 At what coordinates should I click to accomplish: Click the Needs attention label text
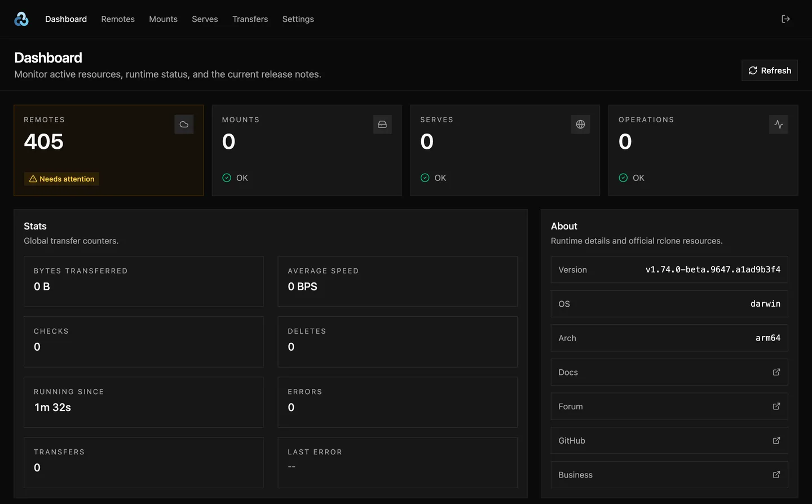tap(67, 179)
